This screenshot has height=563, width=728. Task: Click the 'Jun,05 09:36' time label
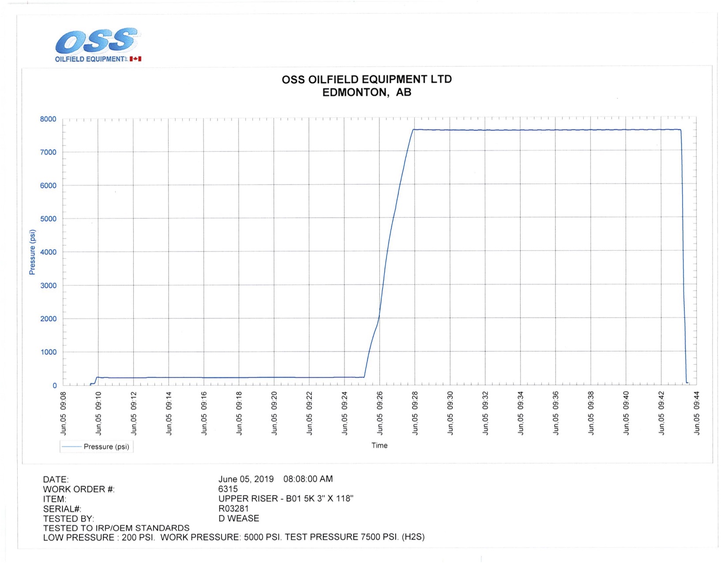556,413
